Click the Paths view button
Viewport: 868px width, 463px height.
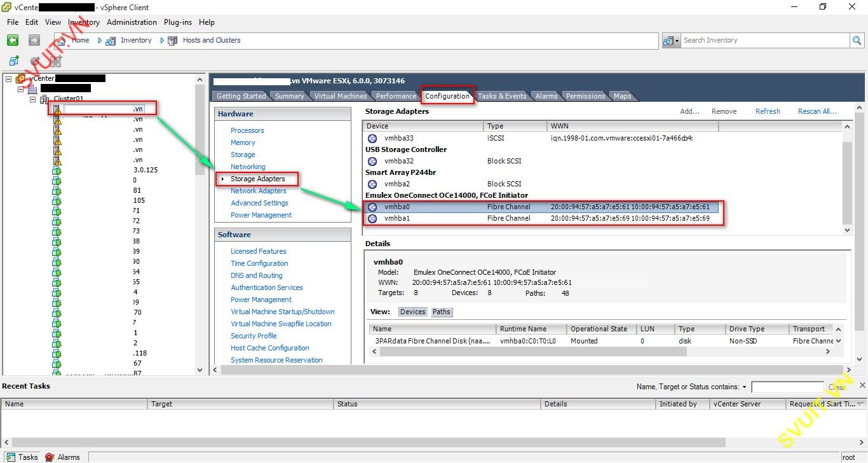point(442,312)
